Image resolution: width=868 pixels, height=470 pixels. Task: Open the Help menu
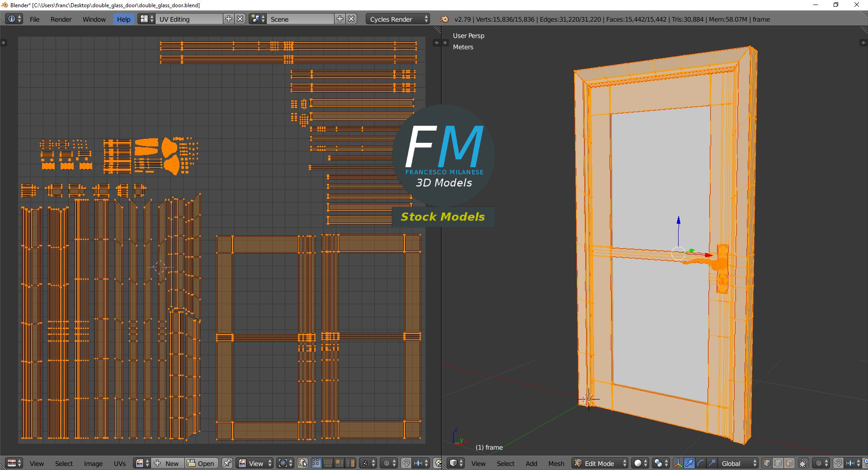pos(123,19)
